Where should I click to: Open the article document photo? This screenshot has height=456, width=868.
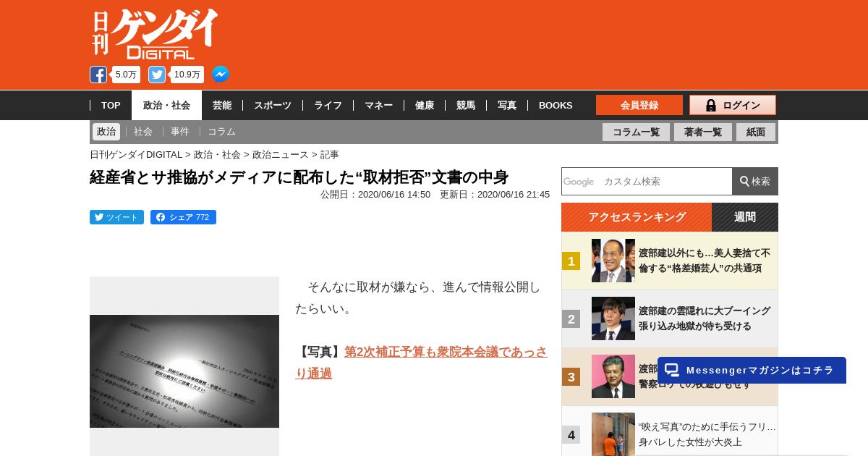pyautogui.click(x=184, y=371)
